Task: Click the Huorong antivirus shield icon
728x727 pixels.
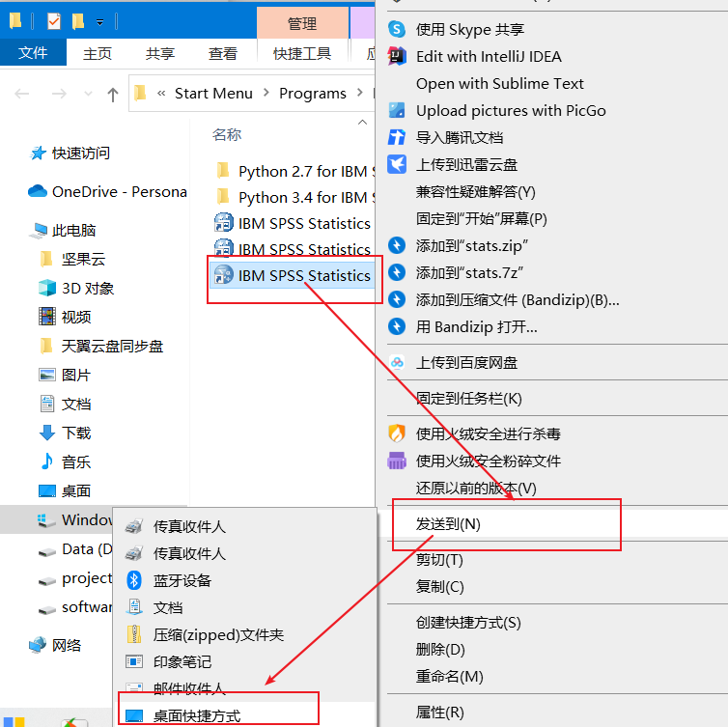Action: click(x=397, y=433)
